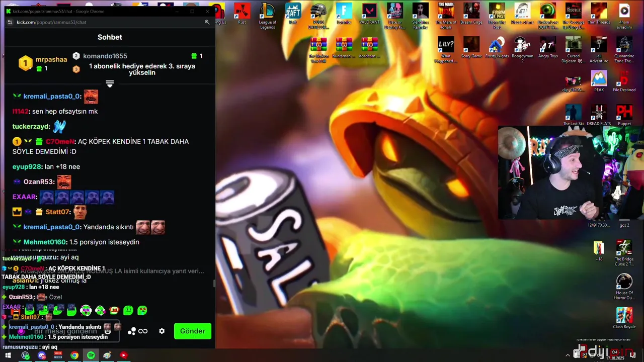Open File Destined desktop shortcut
Viewport: 644px width, 362px height.
click(624, 81)
